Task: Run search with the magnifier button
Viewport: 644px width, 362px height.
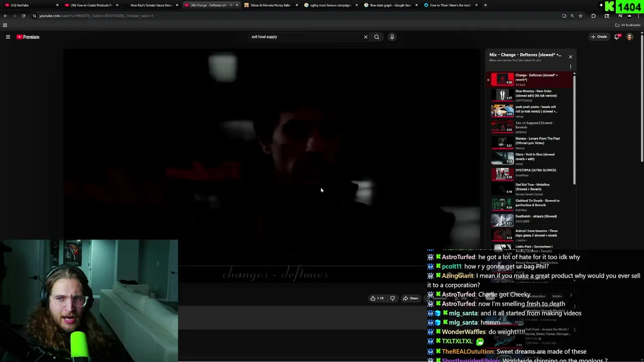Action: (376, 37)
